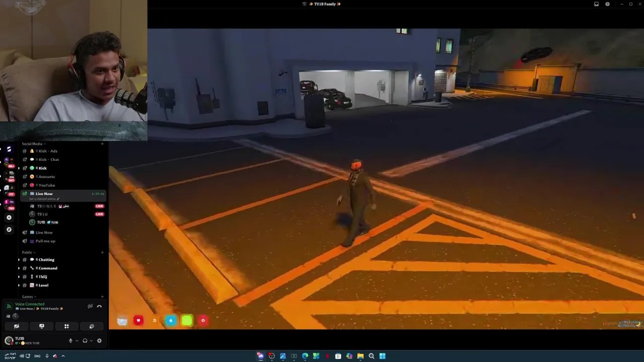Open File Explorer from taskbar
This screenshot has width=644, height=362.
pos(360,356)
